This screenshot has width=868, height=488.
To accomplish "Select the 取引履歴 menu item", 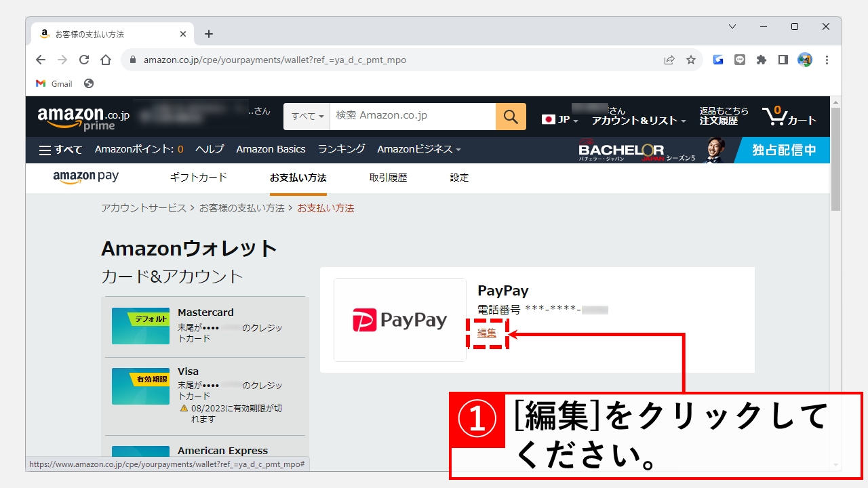I will 388,177.
